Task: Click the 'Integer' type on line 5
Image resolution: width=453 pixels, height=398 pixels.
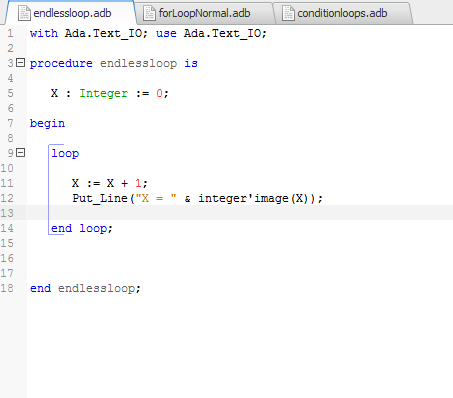Action: click(103, 93)
